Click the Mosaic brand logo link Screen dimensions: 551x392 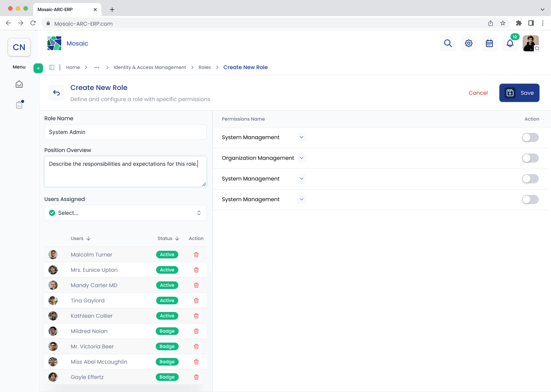[x=68, y=43]
